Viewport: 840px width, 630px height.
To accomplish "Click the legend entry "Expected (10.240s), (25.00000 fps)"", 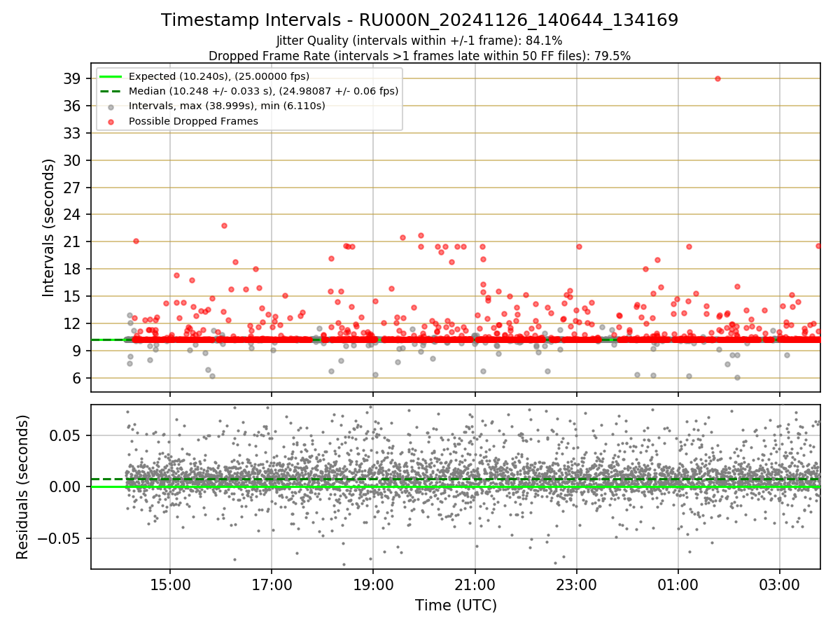I will [x=219, y=76].
